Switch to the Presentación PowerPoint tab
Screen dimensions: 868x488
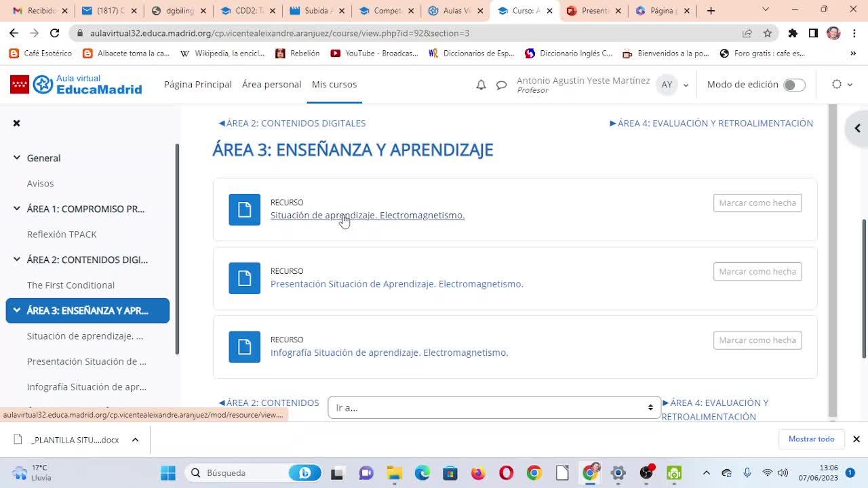[x=593, y=11]
